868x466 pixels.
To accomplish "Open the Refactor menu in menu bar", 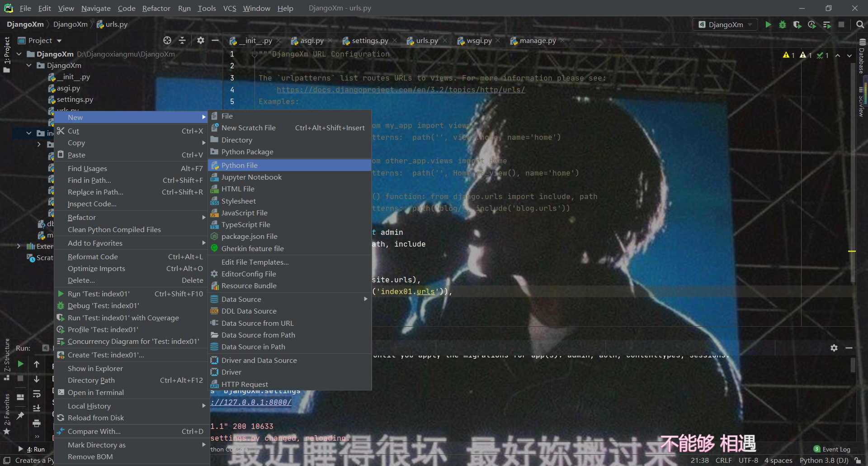I will coord(156,8).
